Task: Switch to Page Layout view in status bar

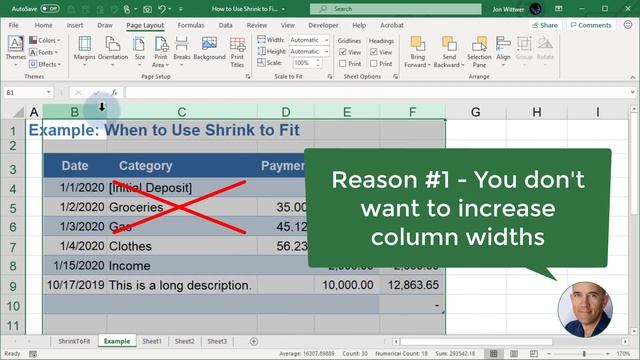Action: [514, 353]
